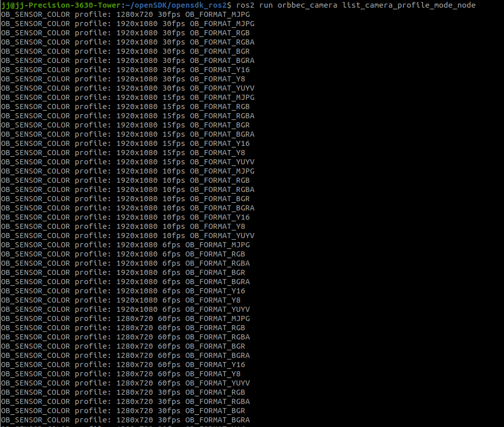Select the 1280x720 30fps OB_FORMAT_MJPG line
The image size is (504, 427).
pos(125,14)
